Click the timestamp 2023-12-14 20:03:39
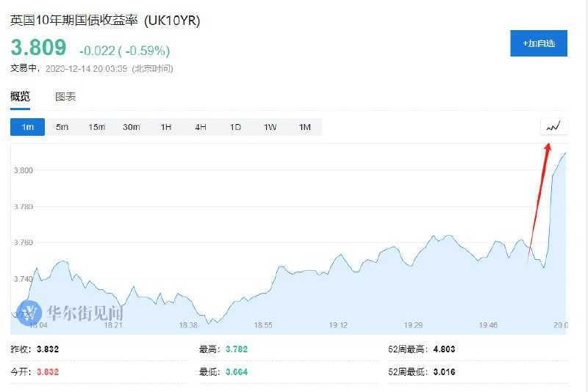 point(86,68)
